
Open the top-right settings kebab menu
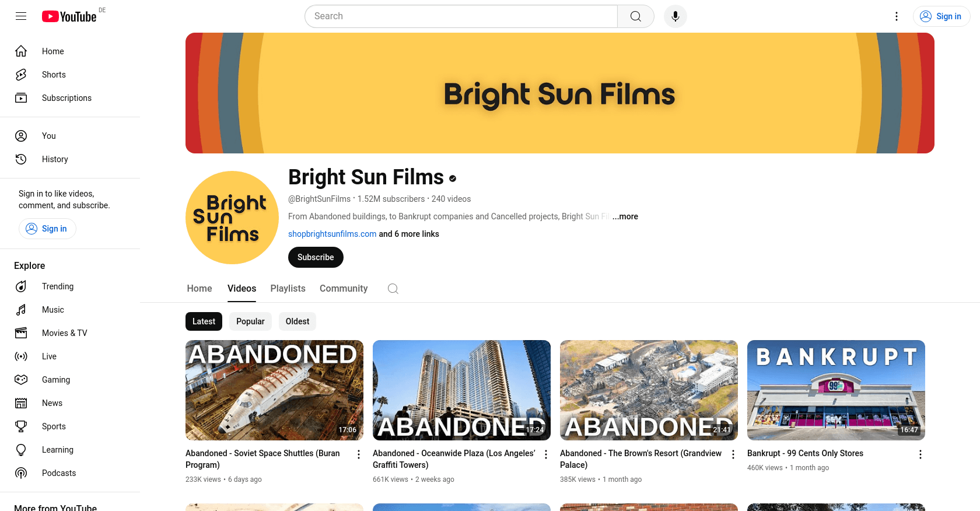pyautogui.click(x=896, y=16)
